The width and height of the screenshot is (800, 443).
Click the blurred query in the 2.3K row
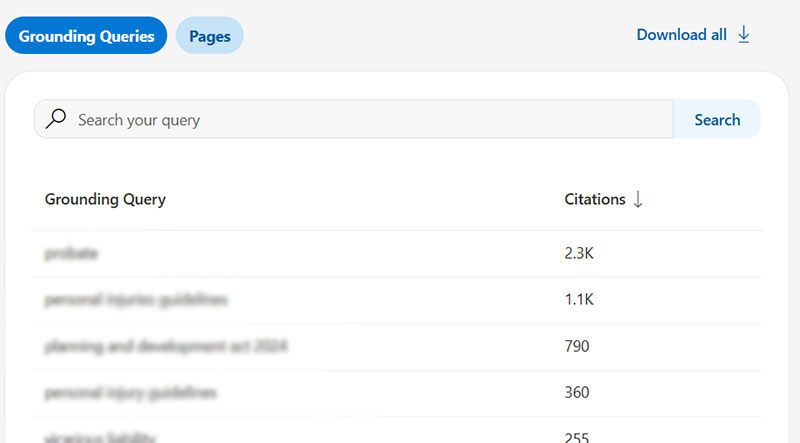[x=71, y=253]
